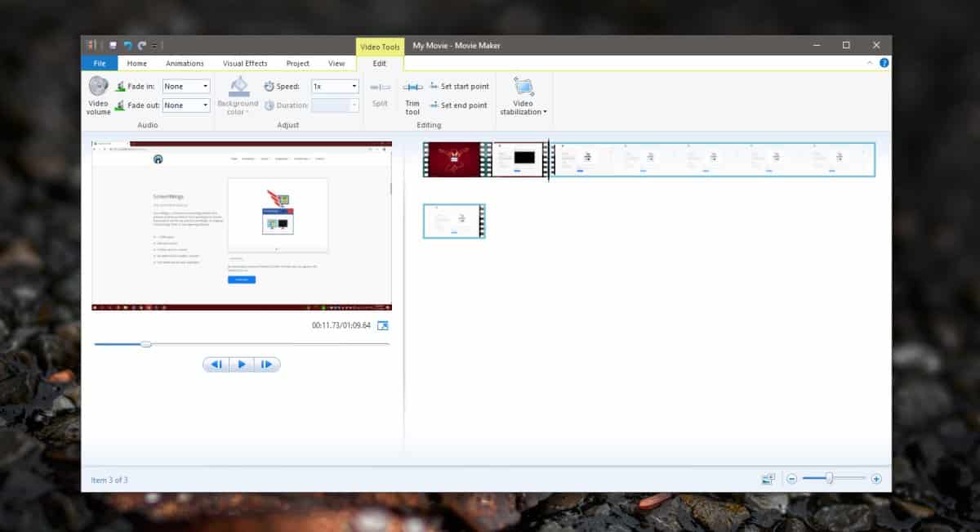Screen dimensions: 980x532
Task: Click the Editing group label
Action: click(429, 125)
